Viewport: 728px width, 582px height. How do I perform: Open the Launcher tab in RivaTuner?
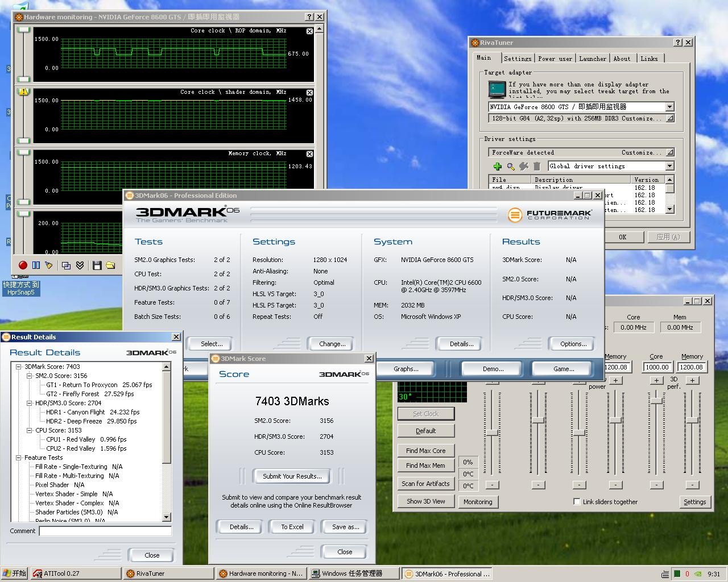coord(592,59)
